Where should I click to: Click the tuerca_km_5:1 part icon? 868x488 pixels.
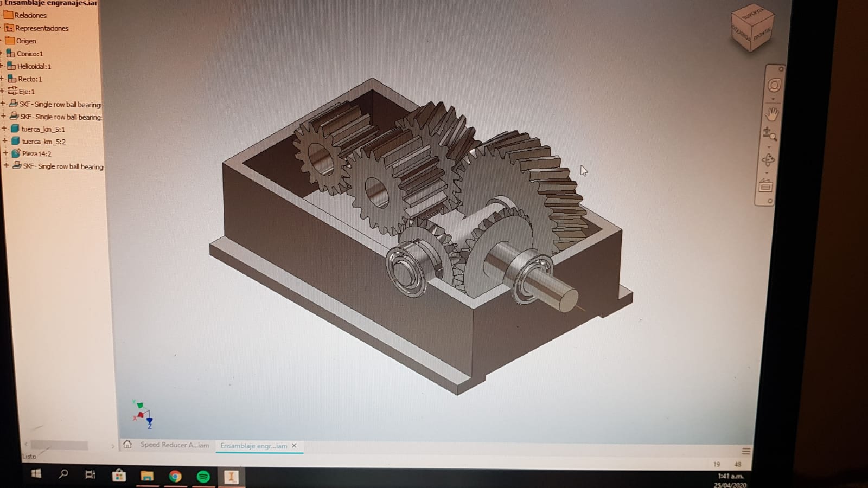tap(15, 129)
